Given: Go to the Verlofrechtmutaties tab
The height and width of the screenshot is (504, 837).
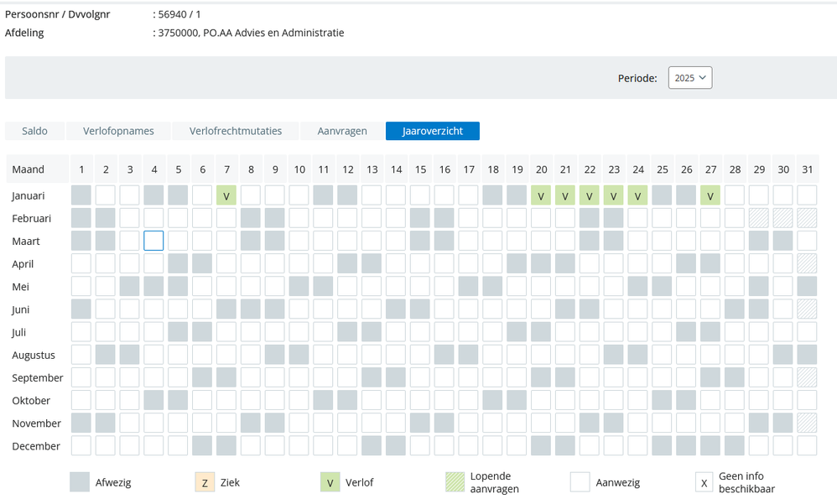Looking at the screenshot, I should (x=236, y=131).
